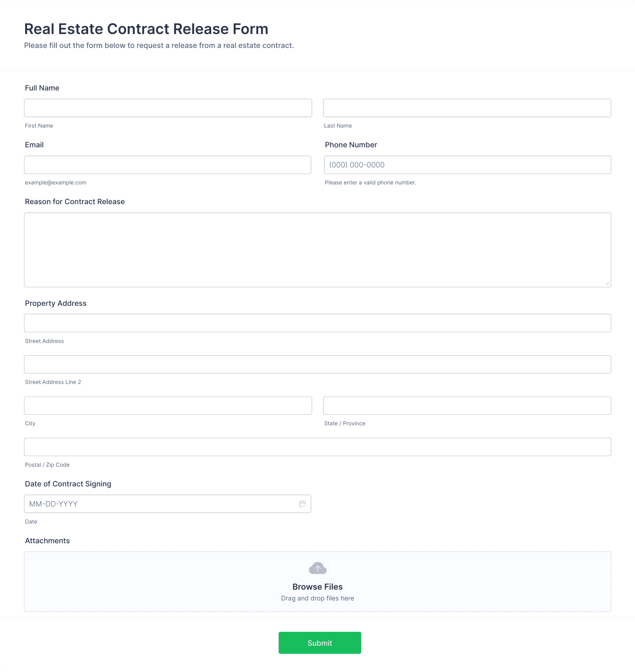Click the Full Name label
635x672 pixels.
coord(42,88)
